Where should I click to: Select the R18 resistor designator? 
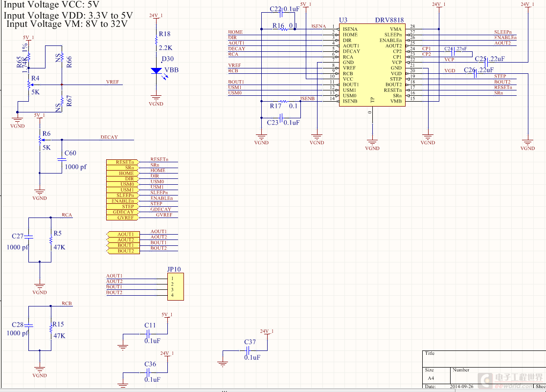click(x=165, y=34)
